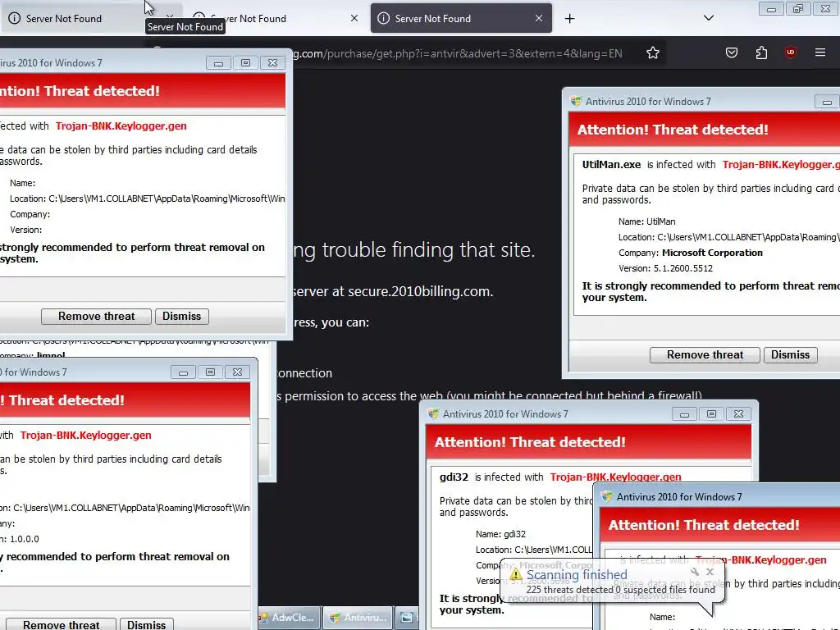Click Remove threat in UtilMan.exe popup
Screen dimensions: 840x630
pos(705,354)
